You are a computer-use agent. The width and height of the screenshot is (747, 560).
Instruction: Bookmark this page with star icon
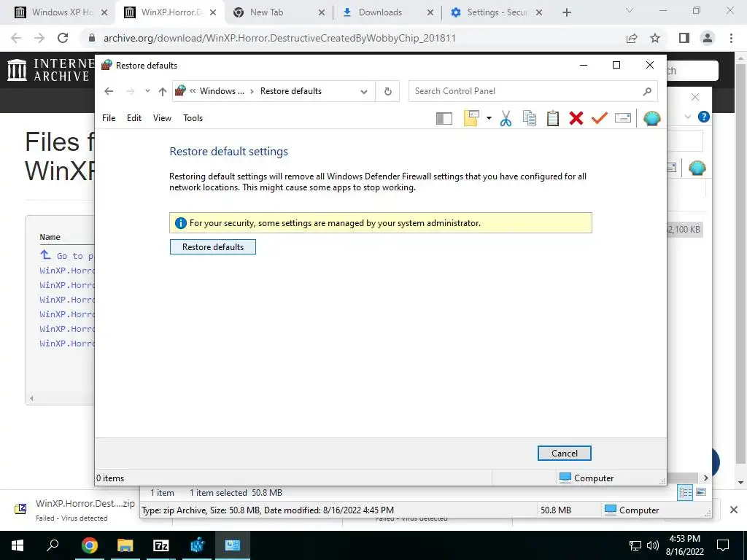pos(655,38)
